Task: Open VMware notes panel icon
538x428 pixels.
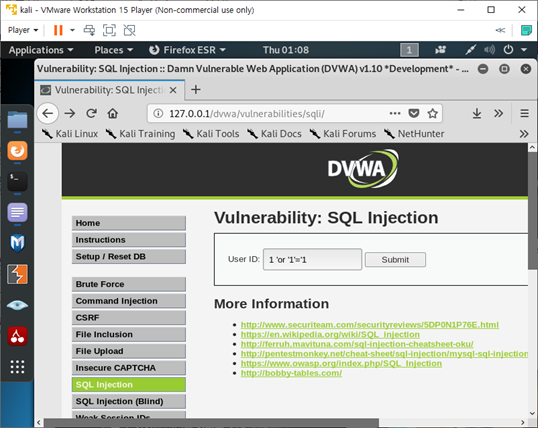Action: (526, 30)
